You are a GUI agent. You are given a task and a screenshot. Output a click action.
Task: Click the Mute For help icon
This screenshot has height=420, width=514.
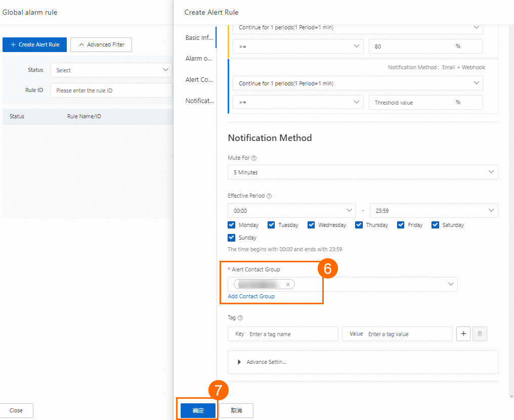(254, 158)
